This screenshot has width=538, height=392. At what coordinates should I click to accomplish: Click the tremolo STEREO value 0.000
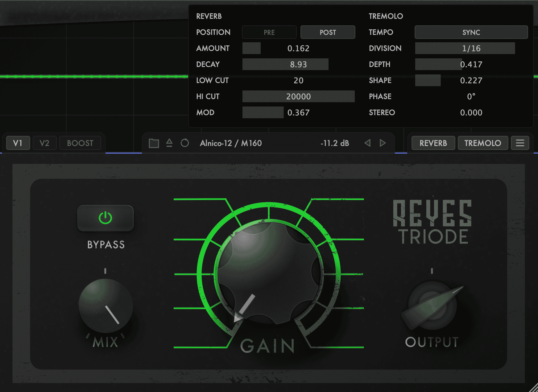click(x=471, y=112)
